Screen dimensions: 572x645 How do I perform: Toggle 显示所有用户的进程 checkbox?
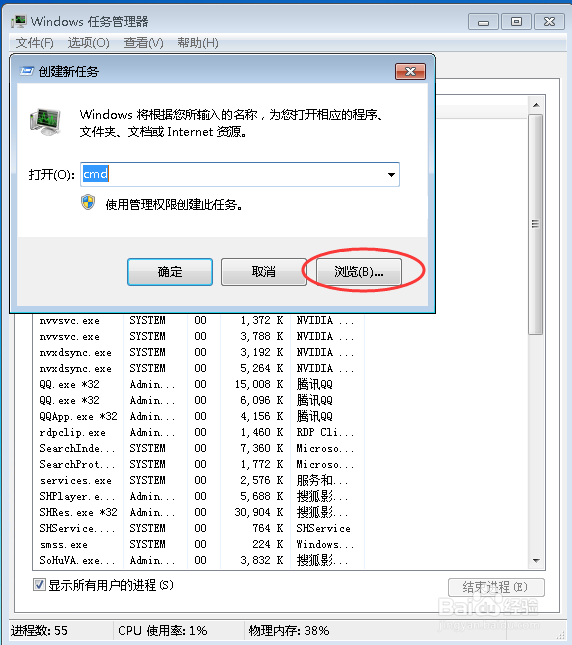[39, 585]
